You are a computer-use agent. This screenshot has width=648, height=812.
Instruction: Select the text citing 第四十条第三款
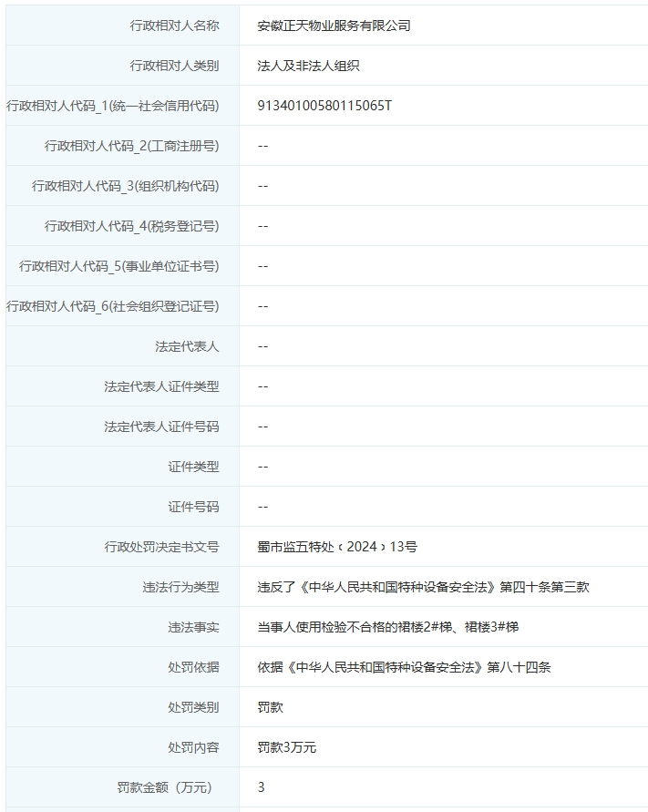[423, 587]
